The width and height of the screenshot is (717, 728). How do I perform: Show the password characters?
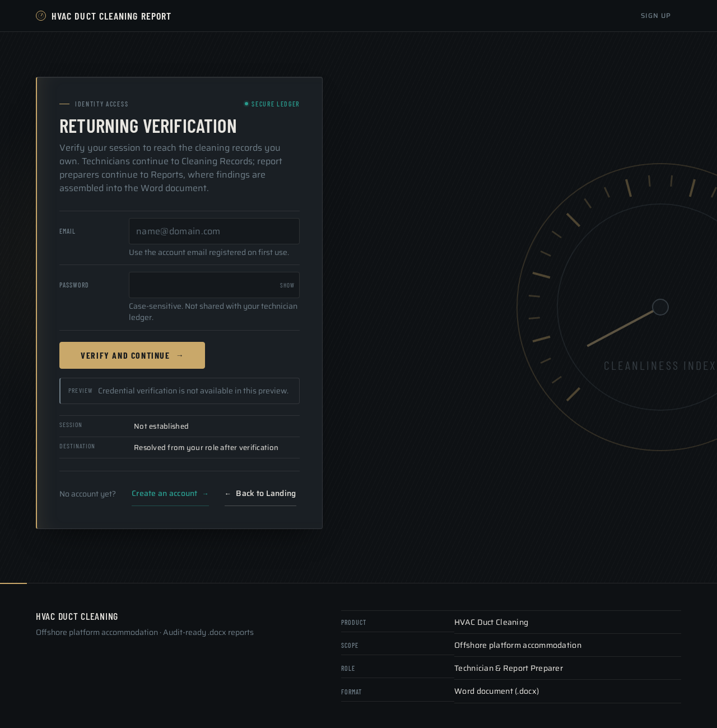point(287,285)
